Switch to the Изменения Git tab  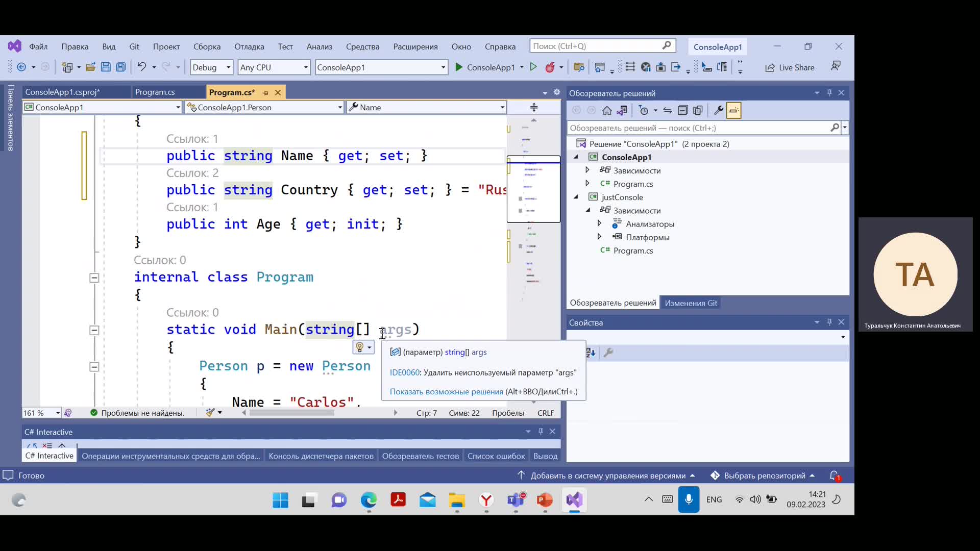pos(691,303)
